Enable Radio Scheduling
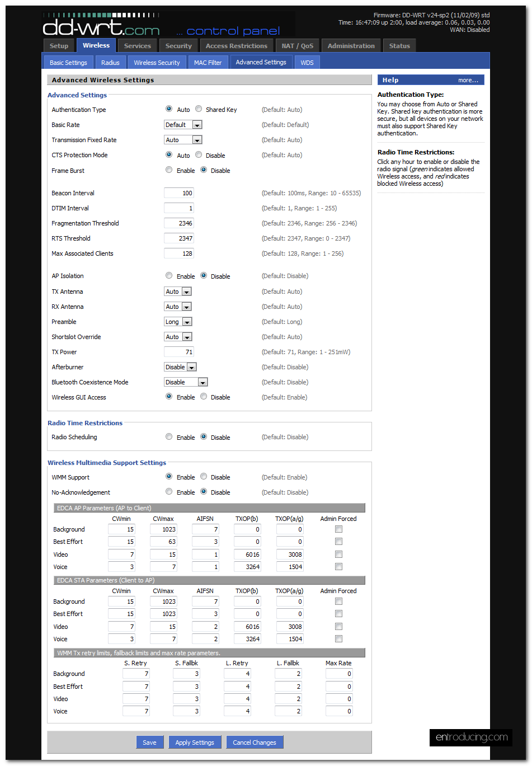532x766 pixels. [169, 437]
